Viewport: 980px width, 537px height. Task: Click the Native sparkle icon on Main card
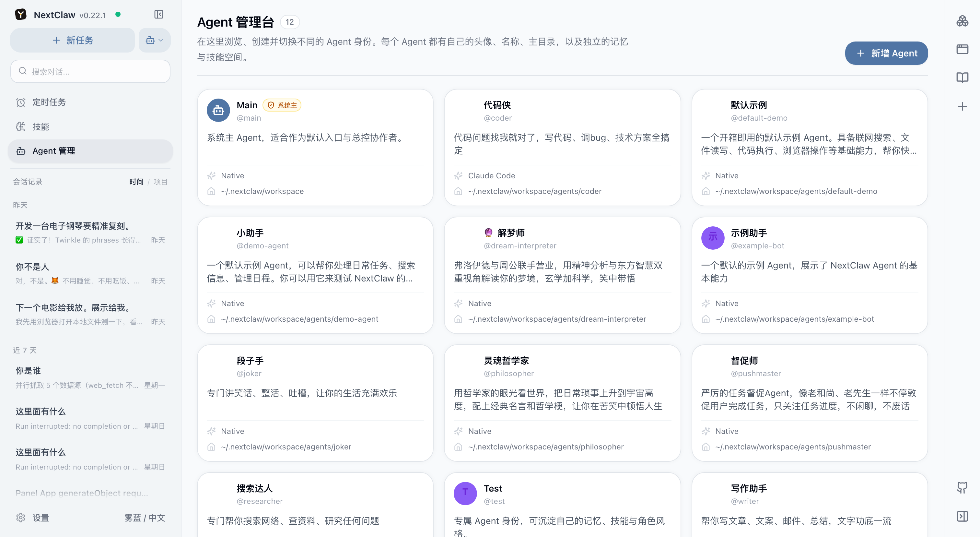(211, 175)
